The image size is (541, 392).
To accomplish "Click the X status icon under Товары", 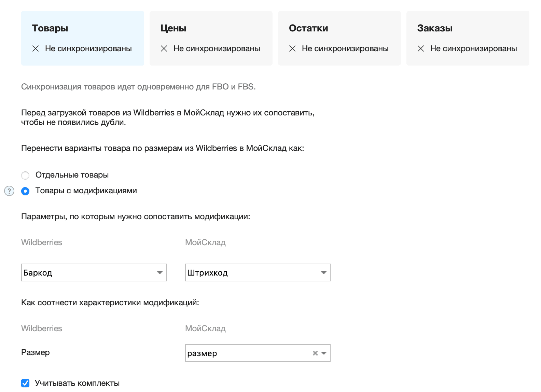I will point(36,48).
